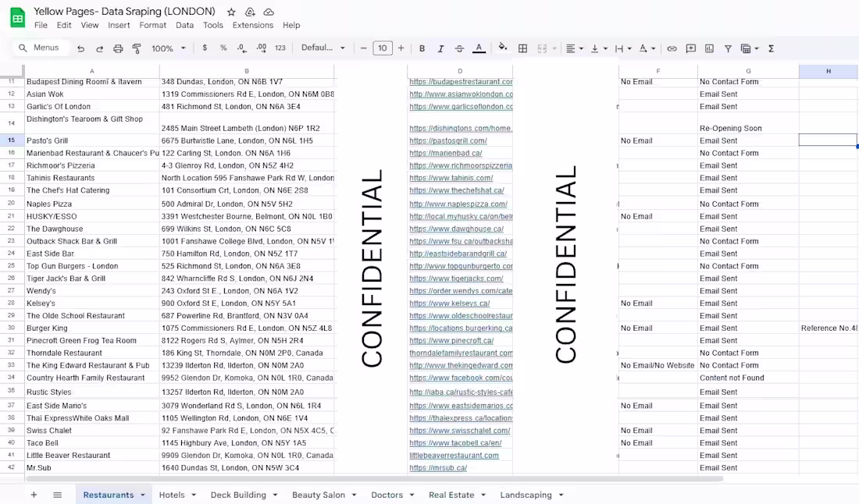Decrease decimal places
The height and width of the screenshot is (504, 859).
(242, 48)
